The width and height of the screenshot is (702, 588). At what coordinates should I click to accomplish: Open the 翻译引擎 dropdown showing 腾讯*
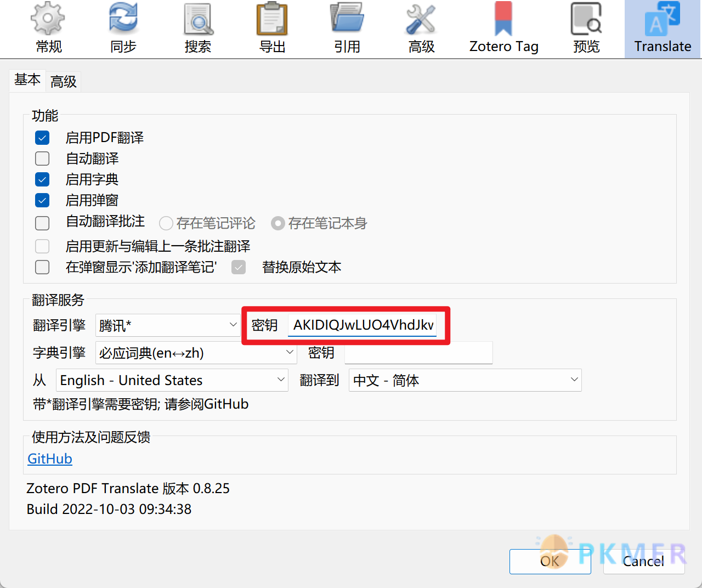(x=168, y=325)
